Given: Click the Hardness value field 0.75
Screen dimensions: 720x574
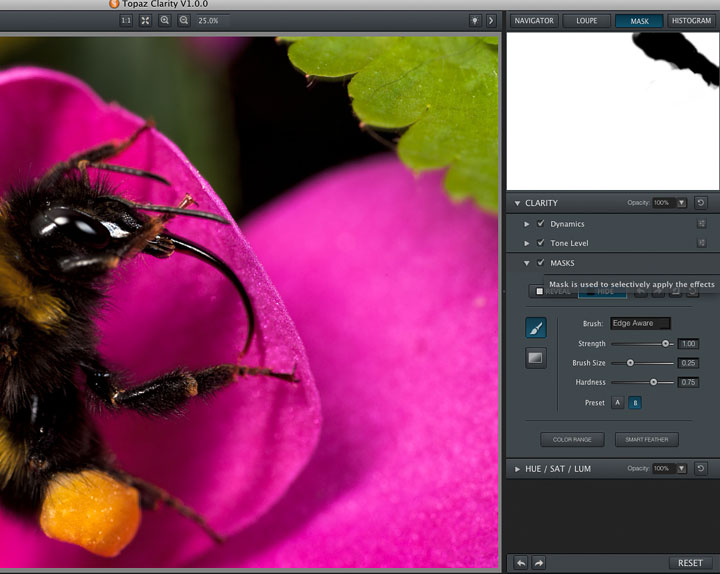Looking at the screenshot, I should click(688, 382).
